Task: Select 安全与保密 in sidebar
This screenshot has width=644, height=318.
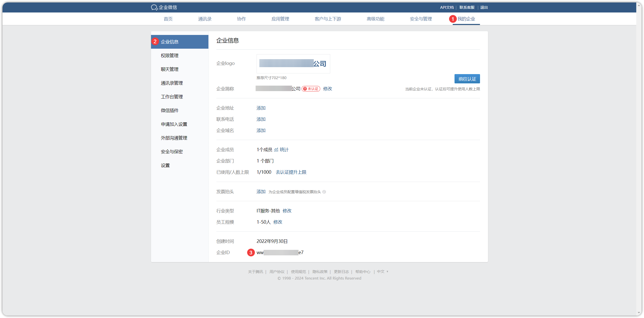Action: click(179, 152)
